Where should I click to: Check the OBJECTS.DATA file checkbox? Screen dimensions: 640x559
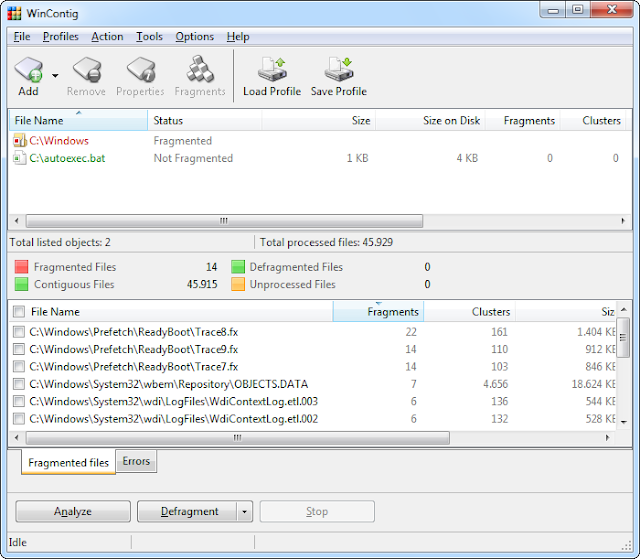coord(19,384)
